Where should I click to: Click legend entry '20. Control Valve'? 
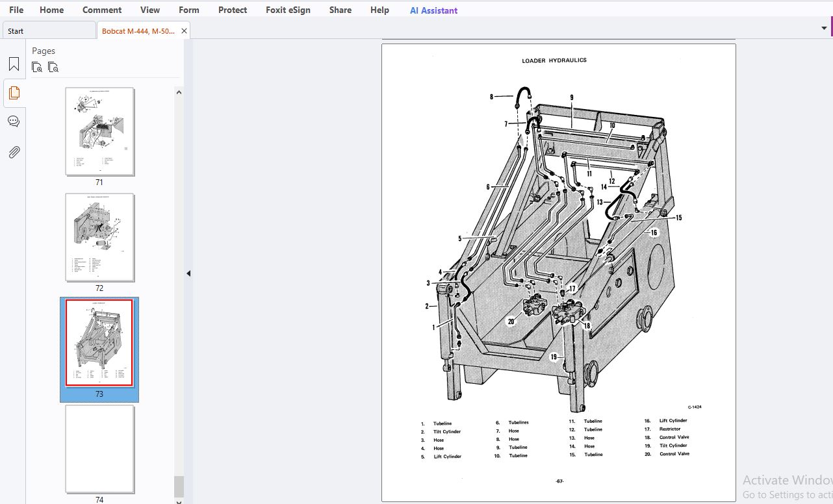click(667, 453)
